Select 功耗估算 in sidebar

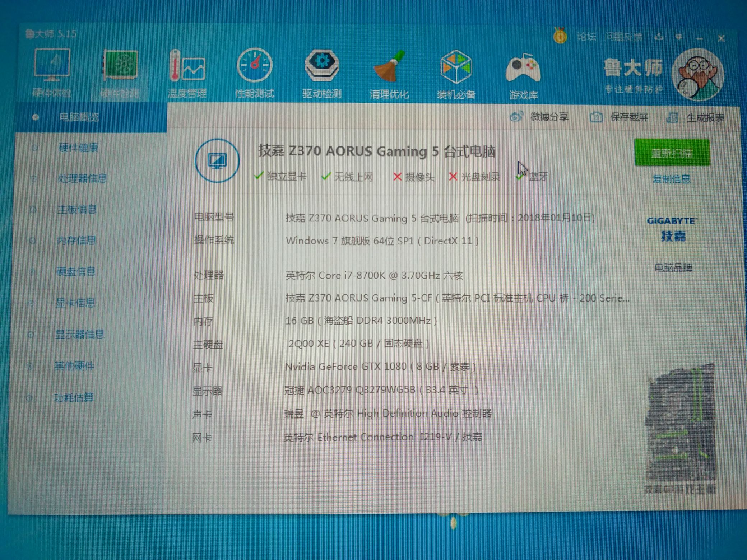point(73,397)
